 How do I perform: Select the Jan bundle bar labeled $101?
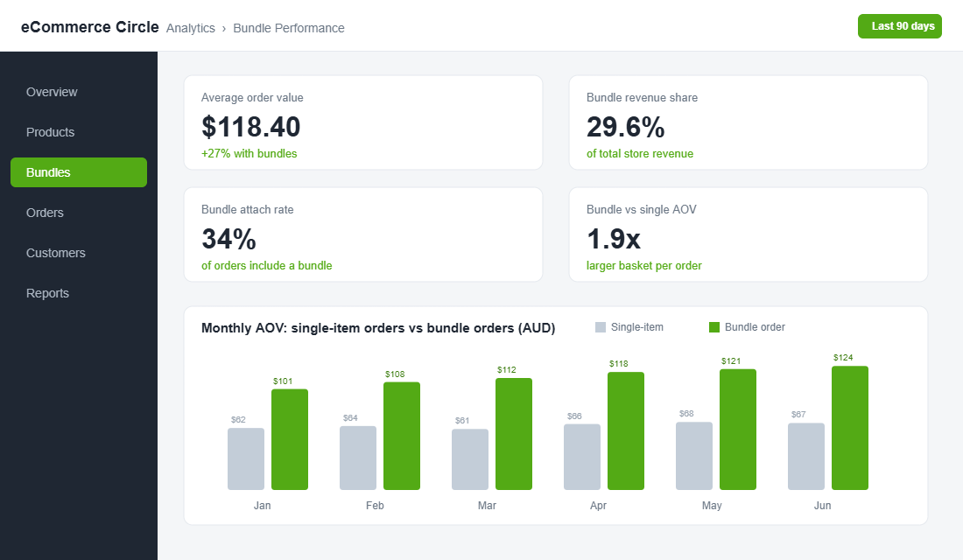point(290,439)
